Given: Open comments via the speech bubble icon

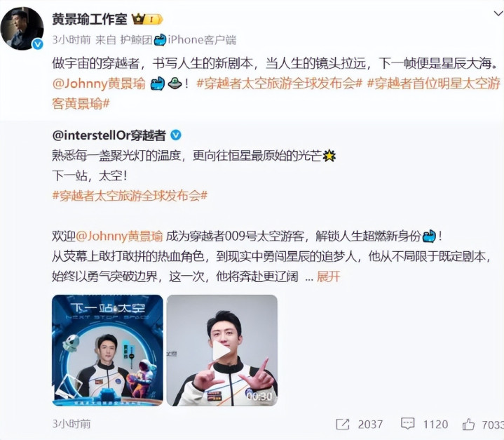Looking at the screenshot, I should (407, 424).
